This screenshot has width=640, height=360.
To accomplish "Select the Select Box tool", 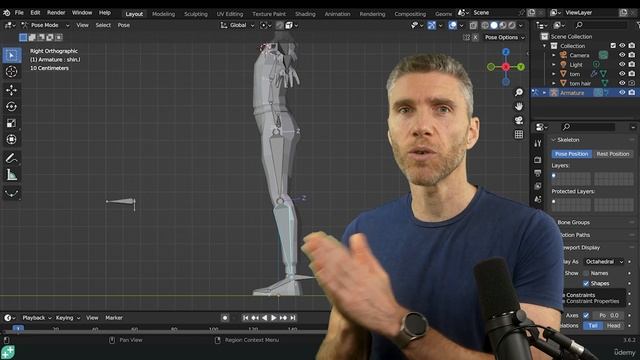I will coord(11,55).
